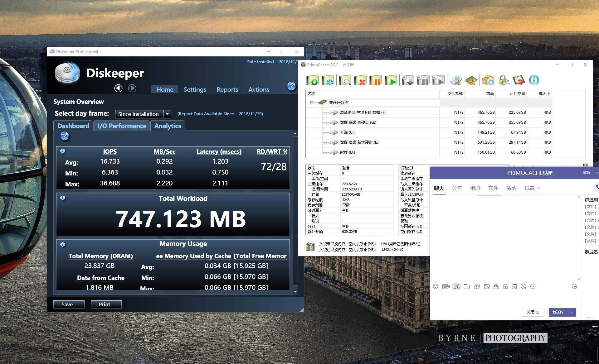Click the Diskeeper blue help question icon
Viewport: 599px width, 364px height.
(291, 86)
